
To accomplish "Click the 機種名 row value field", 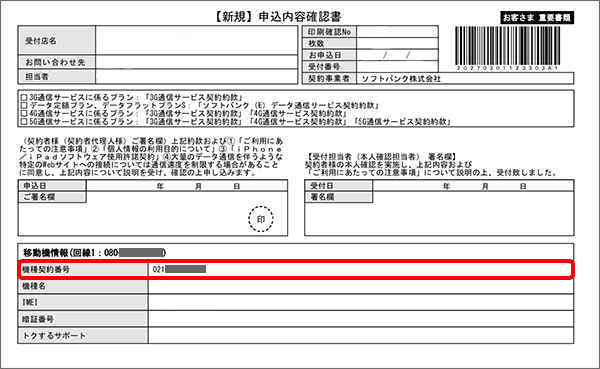I will tap(361, 286).
